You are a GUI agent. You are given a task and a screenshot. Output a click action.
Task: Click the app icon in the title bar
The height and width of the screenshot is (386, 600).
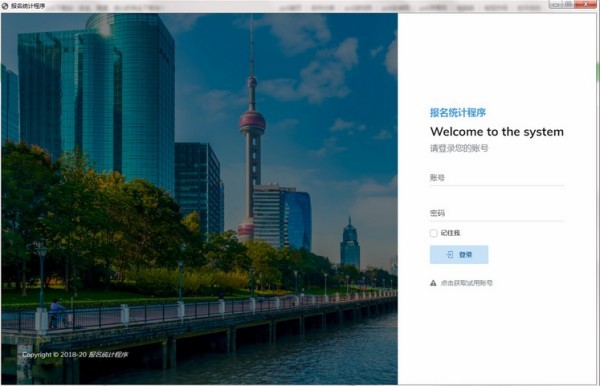tap(5, 6)
